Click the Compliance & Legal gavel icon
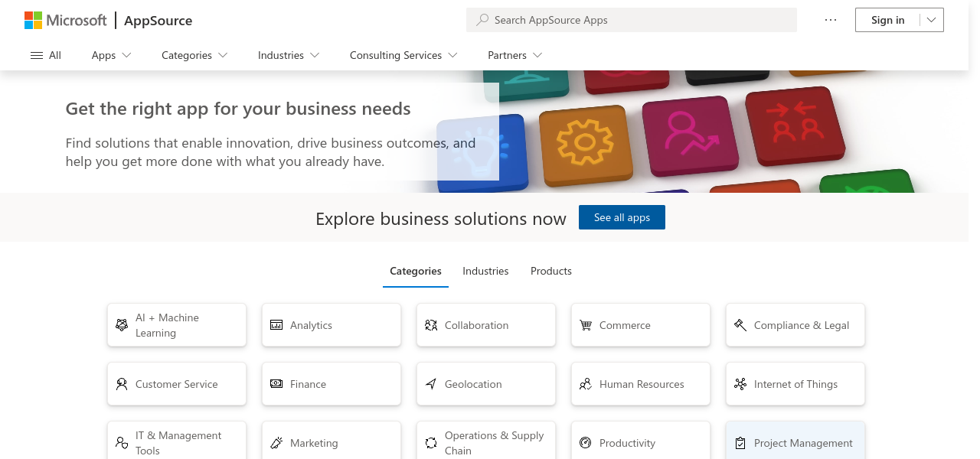Image resolution: width=980 pixels, height=459 pixels. pyautogui.click(x=740, y=325)
